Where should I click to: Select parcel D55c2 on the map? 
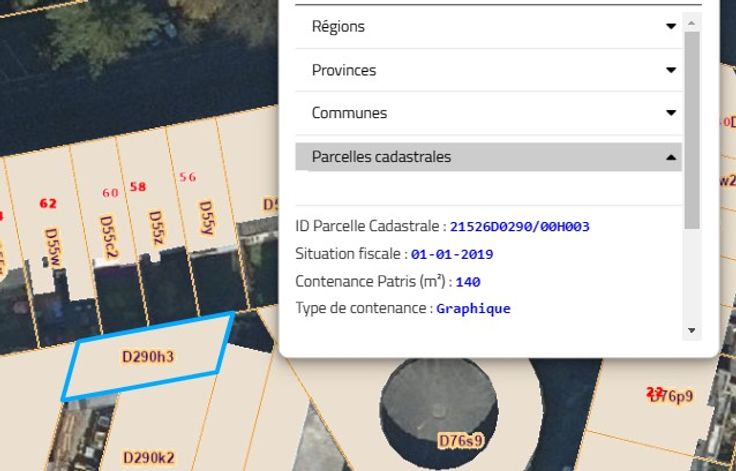(x=108, y=237)
